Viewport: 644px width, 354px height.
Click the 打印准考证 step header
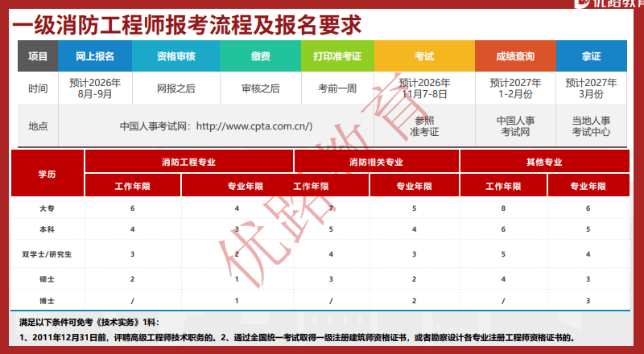pyautogui.click(x=337, y=56)
